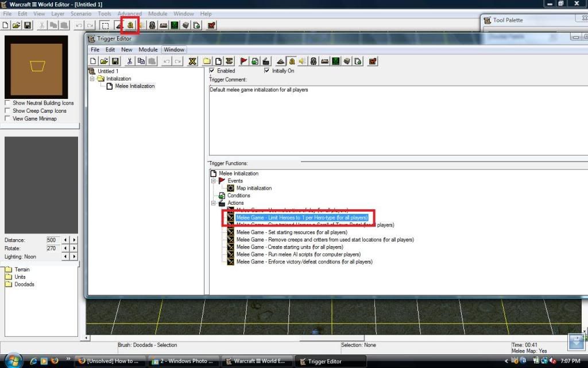Cut selection using Trigger Editor scissors icon
Viewport: 588px width, 368px height.
click(130, 61)
